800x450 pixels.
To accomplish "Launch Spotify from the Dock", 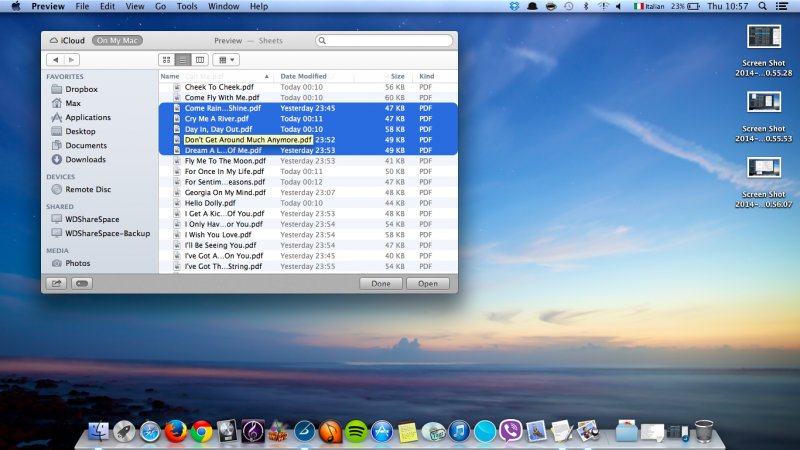I will tap(355, 431).
